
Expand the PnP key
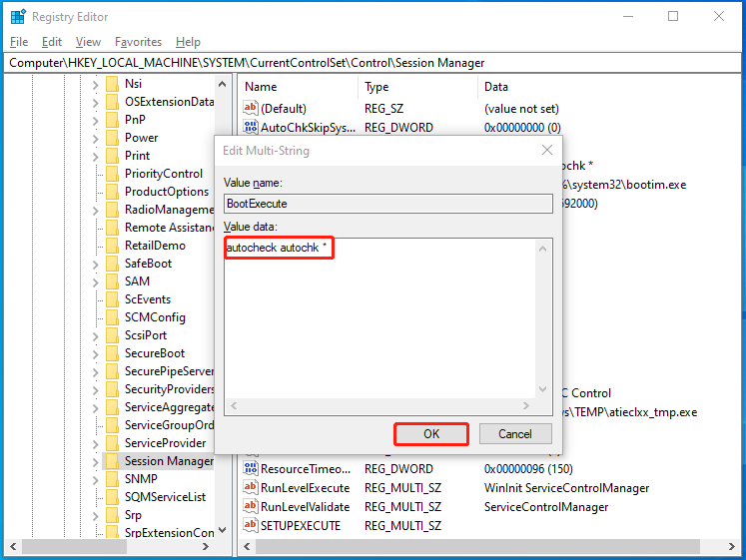[95, 121]
